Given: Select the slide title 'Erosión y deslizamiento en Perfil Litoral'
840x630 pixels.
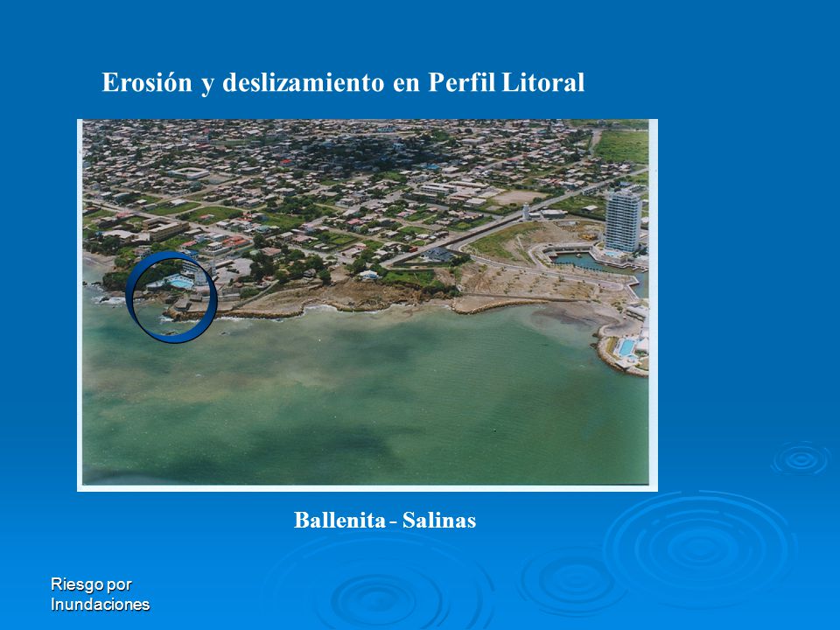Looking at the screenshot, I should [343, 83].
